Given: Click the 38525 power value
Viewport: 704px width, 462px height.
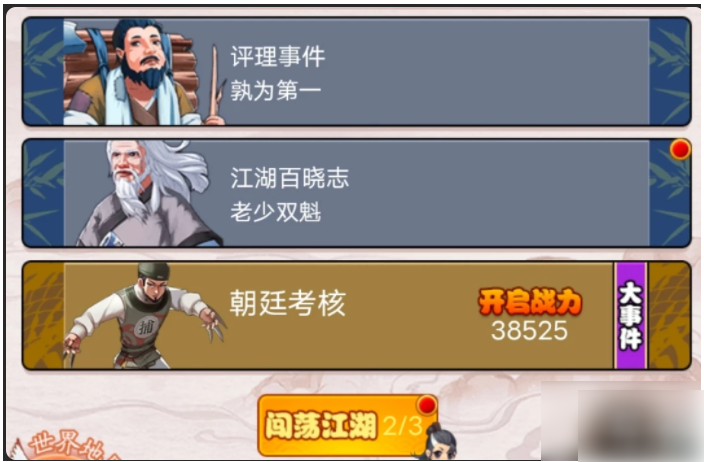Looking at the screenshot, I should pos(530,331).
